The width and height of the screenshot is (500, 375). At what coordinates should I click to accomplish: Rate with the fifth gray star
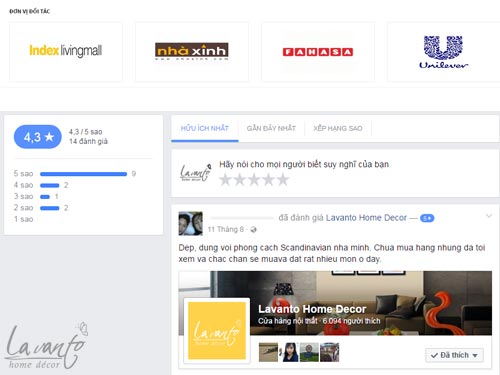point(283,179)
